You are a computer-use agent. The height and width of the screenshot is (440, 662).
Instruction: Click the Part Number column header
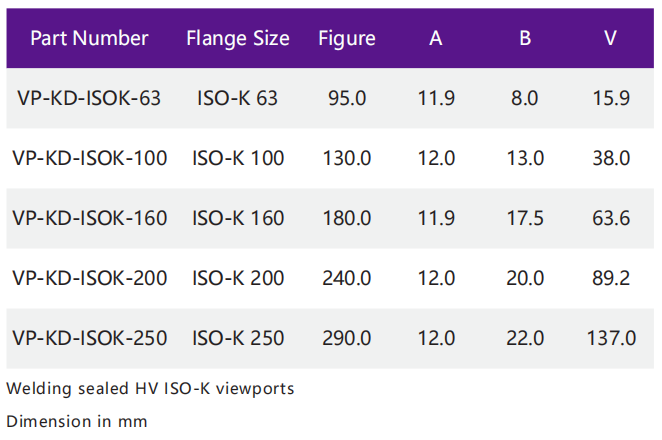(x=89, y=39)
